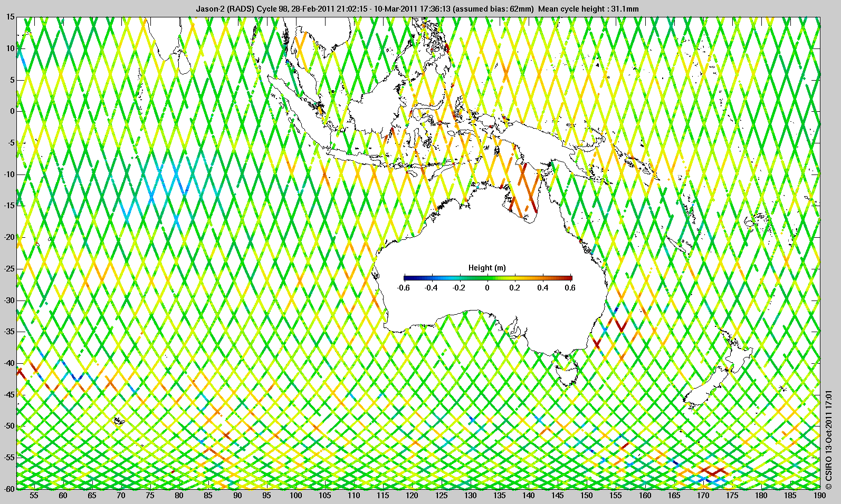The image size is (841, 504).
Task: Click the '-0.2' colorbar tick label
Action: [x=459, y=288]
